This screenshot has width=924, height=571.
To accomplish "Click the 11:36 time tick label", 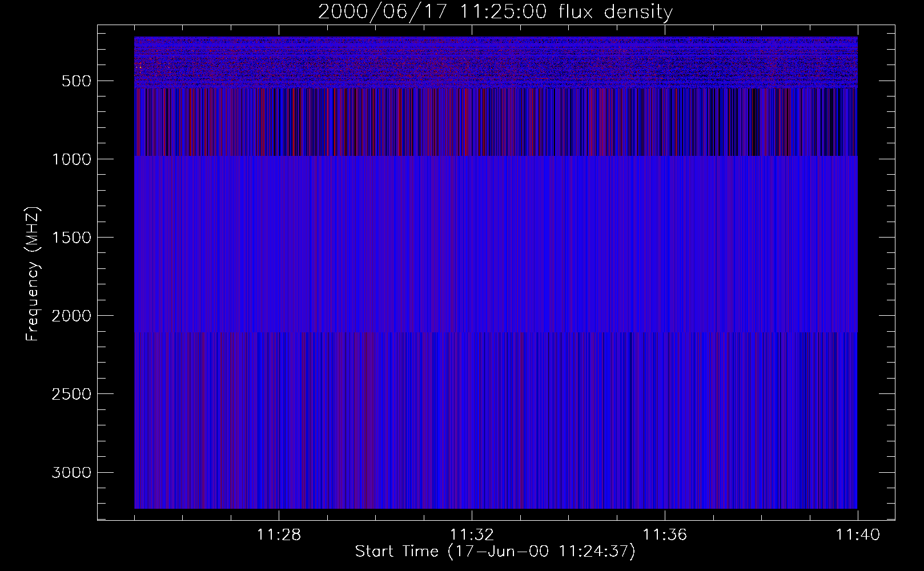I will 665,535.
